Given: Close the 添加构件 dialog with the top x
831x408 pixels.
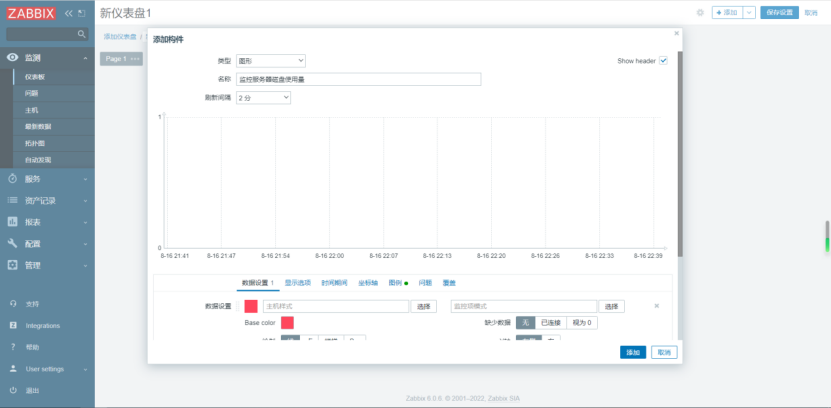Looking at the screenshot, I should tap(676, 33).
